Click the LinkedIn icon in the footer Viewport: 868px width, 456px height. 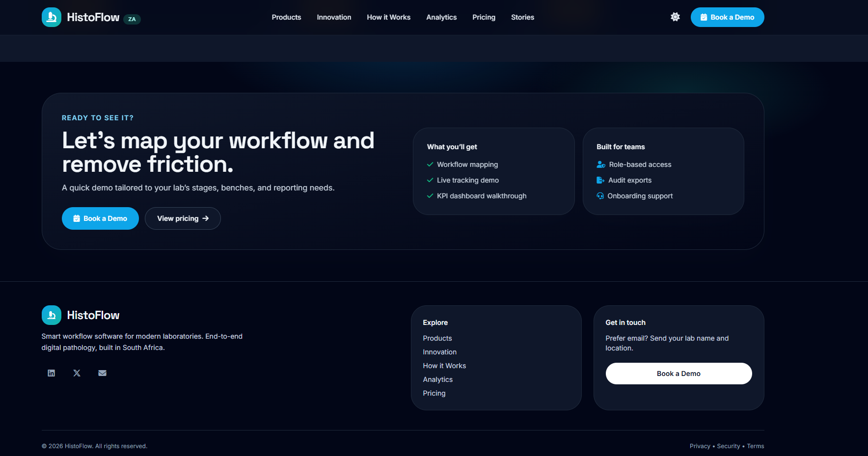click(x=51, y=373)
